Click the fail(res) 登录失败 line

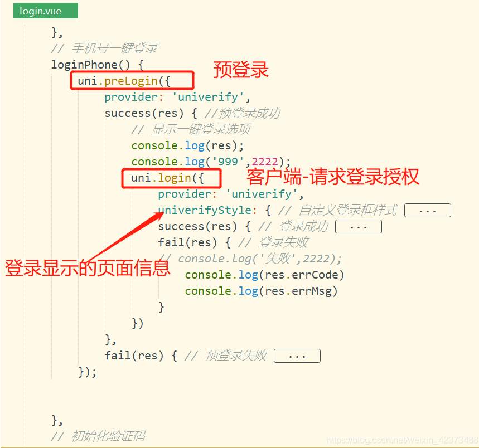coord(233,243)
